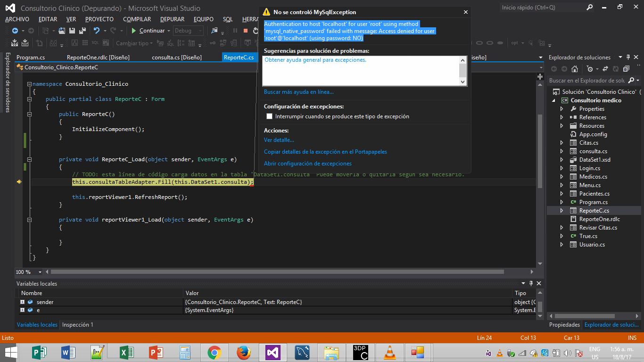This screenshot has width=644, height=362.
Task: Collapse the ReporteC_Load method region
Action: (x=29, y=159)
